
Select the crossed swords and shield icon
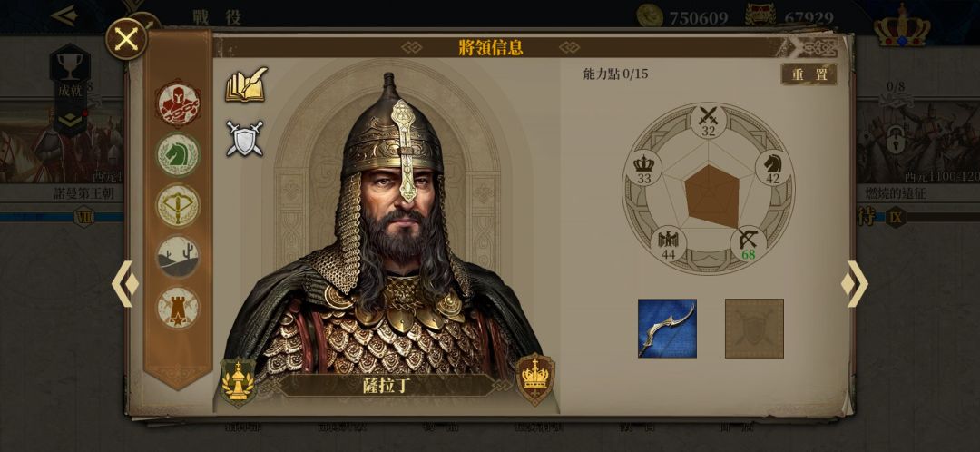244,138
